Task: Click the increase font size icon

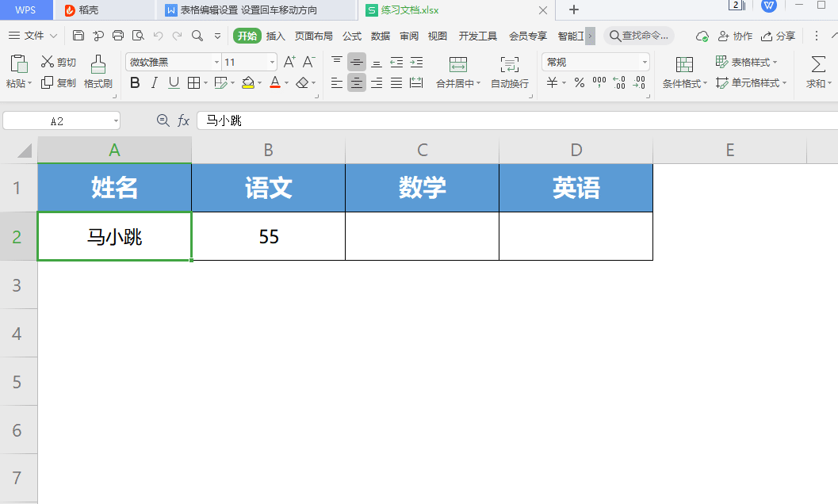Action: pos(289,62)
